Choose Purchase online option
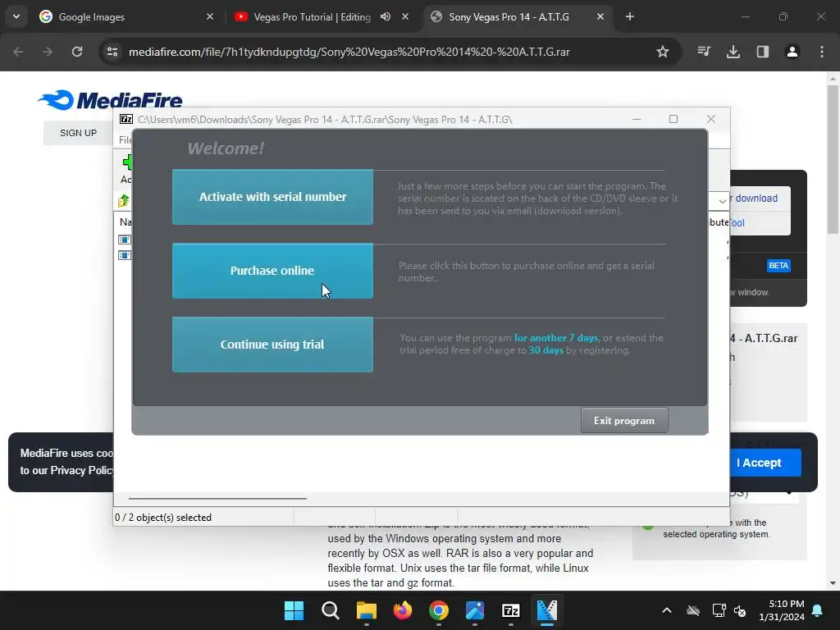This screenshot has height=630, width=840. tap(272, 271)
